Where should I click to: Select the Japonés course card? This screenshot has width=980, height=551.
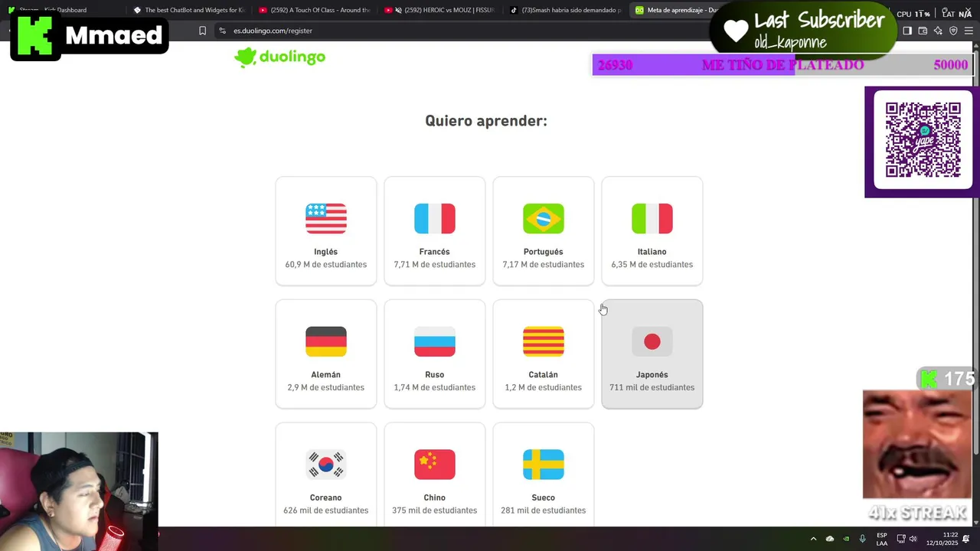tap(652, 354)
